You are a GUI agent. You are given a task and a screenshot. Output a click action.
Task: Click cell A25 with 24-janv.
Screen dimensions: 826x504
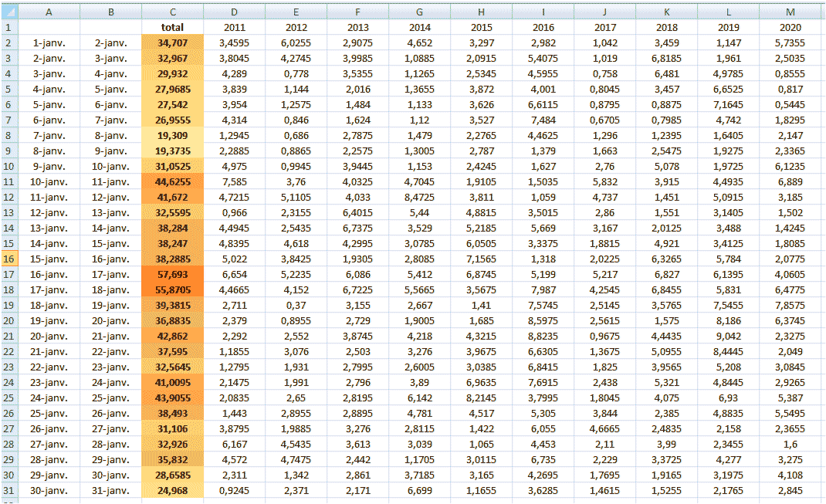click(49, 398)
